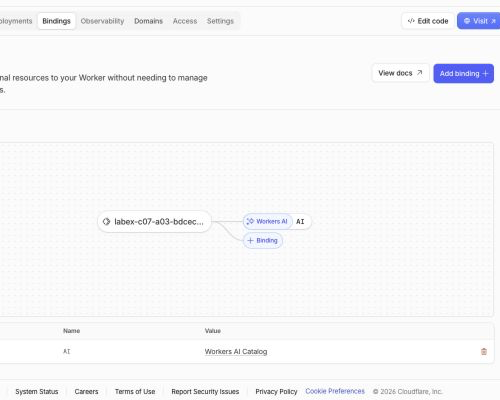
Task: Select the Settings tab
Action: tap(220, 21)
